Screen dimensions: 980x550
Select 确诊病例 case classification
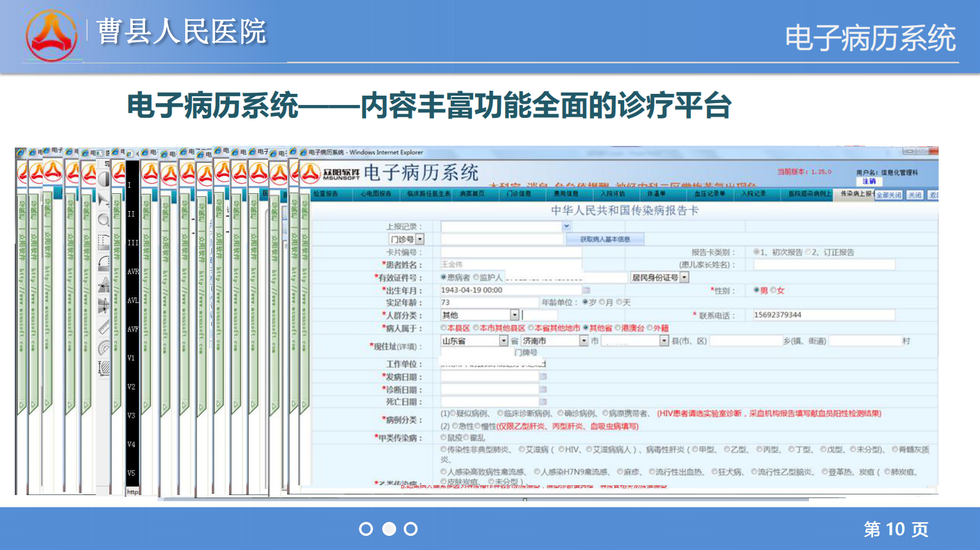561,413
